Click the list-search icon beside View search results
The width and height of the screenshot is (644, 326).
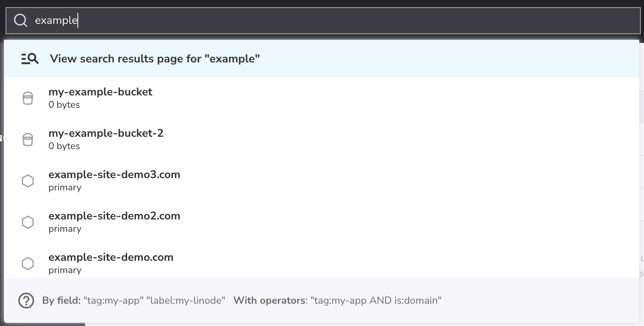[30, 59]
